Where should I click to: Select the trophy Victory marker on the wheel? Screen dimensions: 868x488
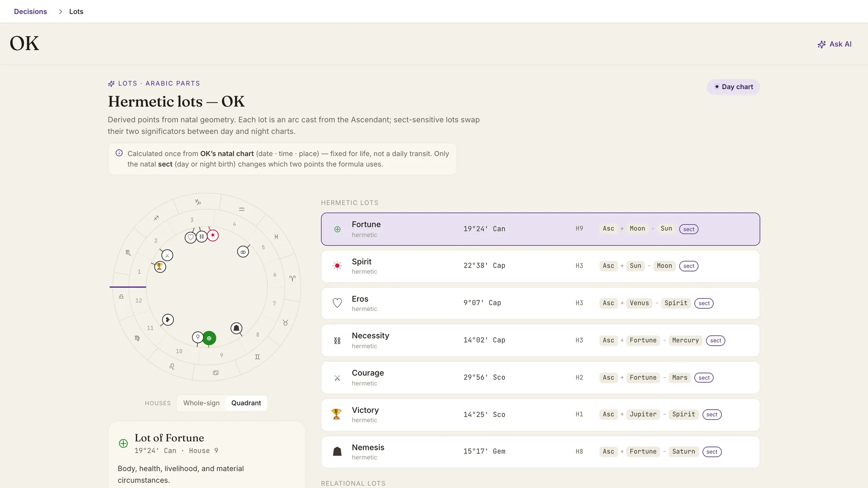[160, 266]
